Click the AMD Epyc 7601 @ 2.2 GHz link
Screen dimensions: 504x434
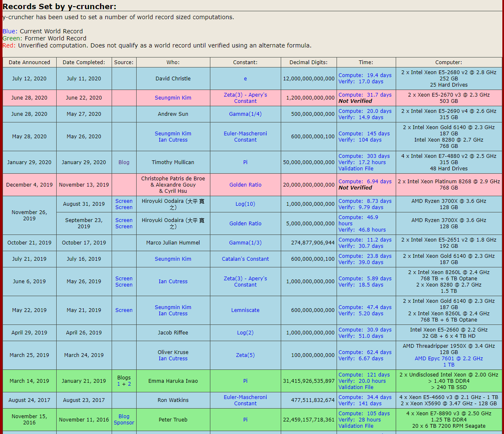(x=449, y=359)
